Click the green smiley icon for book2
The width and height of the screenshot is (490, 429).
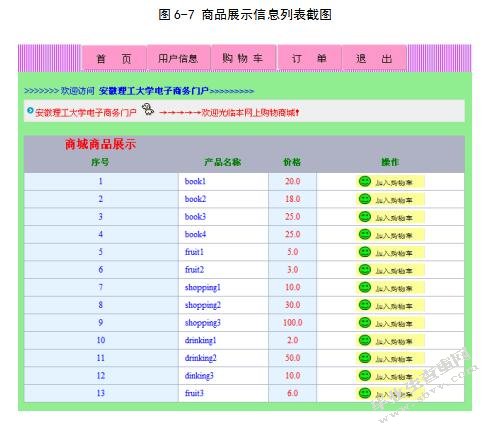365,199
